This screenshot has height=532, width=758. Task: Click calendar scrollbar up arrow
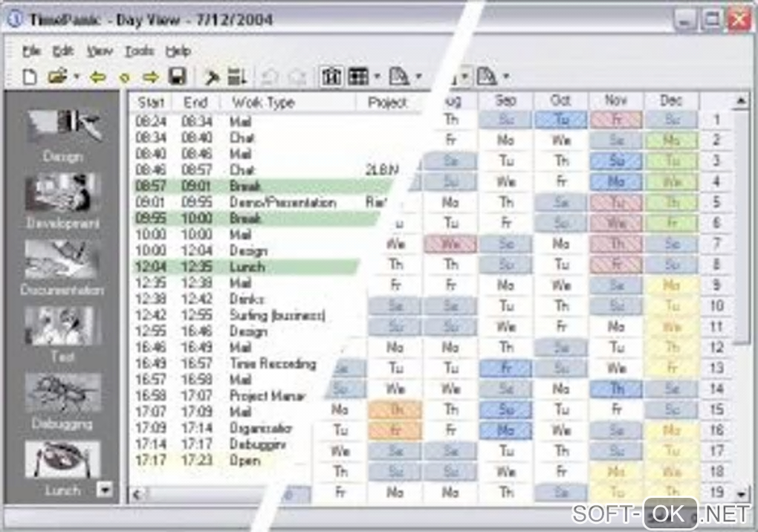(x=741, y=100)
